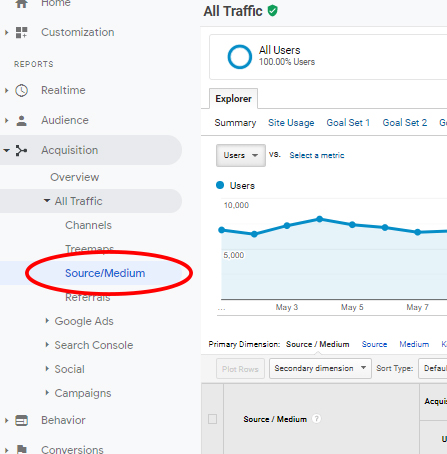Expand the Social submenu

pyautogui.click(x=47, y=369)
